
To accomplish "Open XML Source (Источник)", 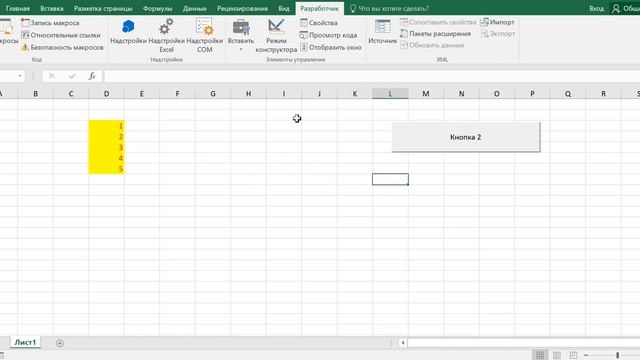I will (382, 31).
